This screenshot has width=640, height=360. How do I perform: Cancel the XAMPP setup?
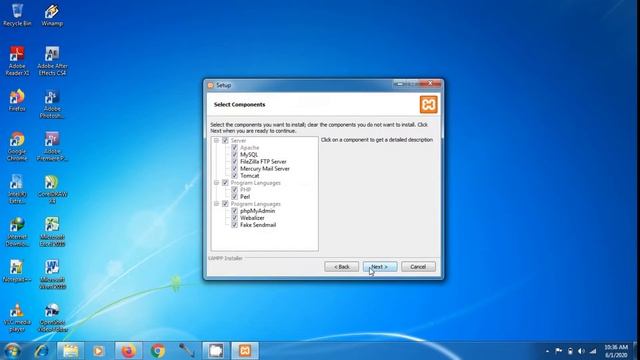tap(418, 267)
